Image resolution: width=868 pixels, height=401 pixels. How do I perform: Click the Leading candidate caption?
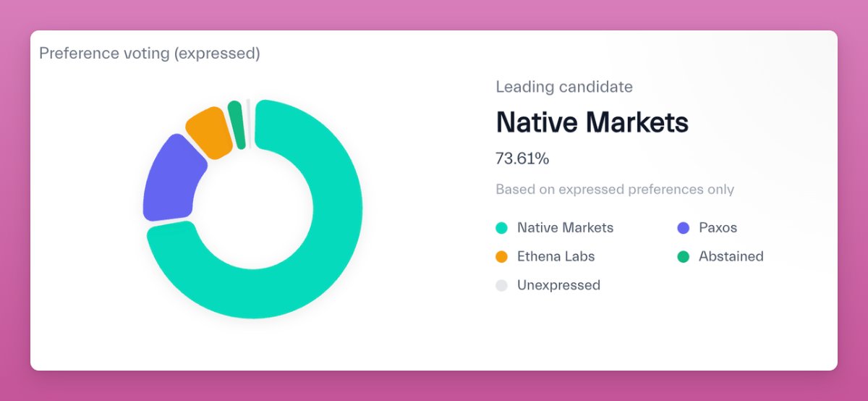click(564, 87)
